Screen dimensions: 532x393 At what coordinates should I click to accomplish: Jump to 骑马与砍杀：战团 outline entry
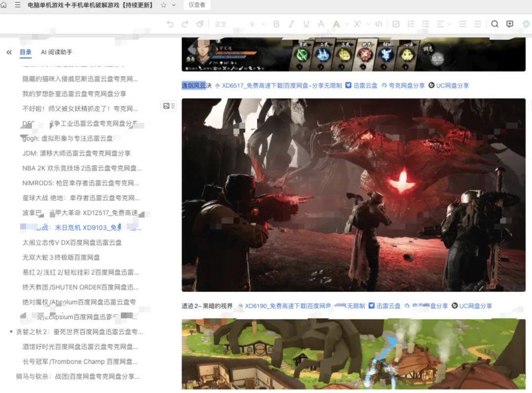78,376
